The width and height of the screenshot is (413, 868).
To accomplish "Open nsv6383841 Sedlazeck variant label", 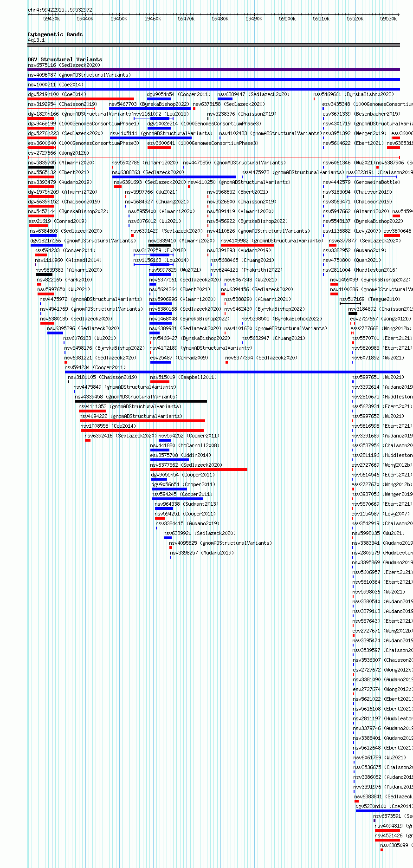I will click(383, 796).
